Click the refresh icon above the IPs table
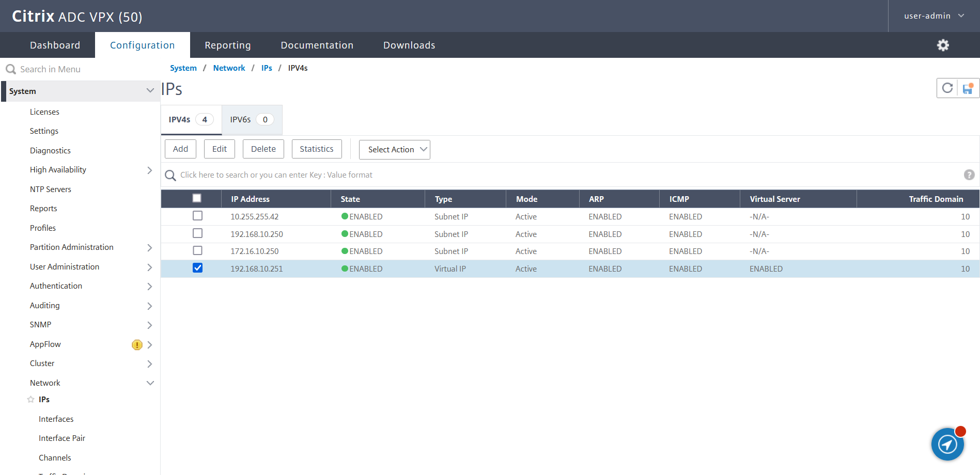Screen dimensions: 980x475 click(x=947, y=88)
